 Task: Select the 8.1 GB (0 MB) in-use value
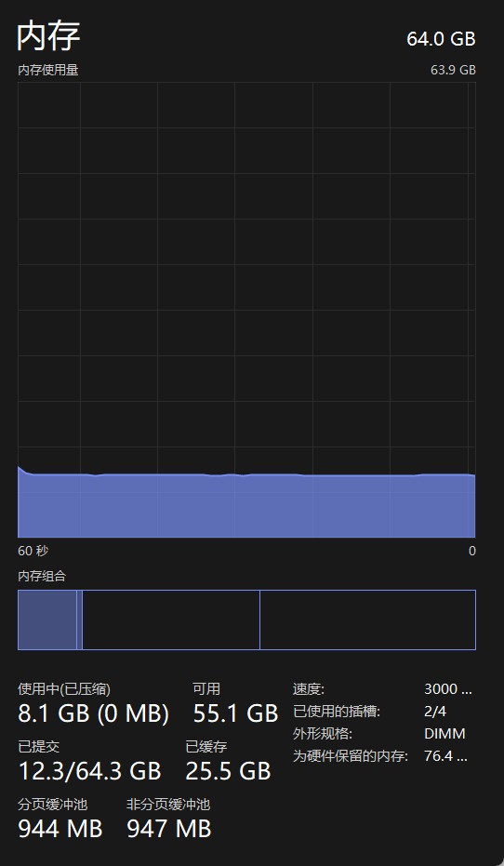coord(93,713)
